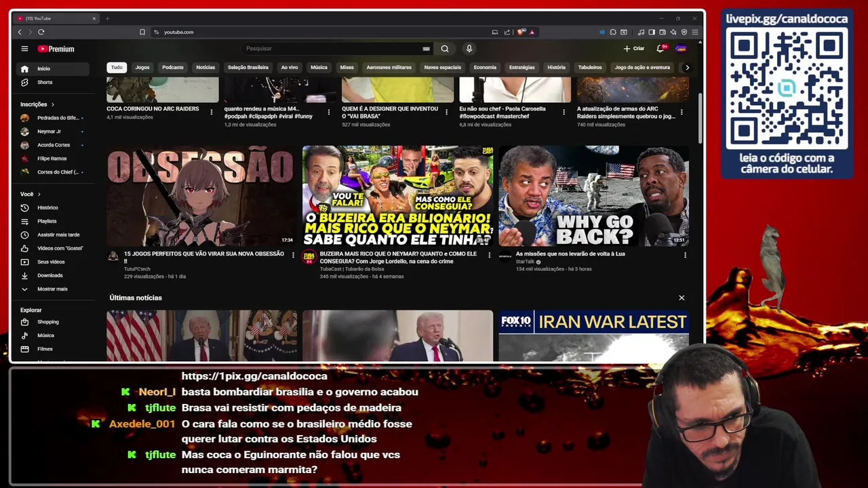
Task: Open Música under Explorar
Action: (53, 335)
